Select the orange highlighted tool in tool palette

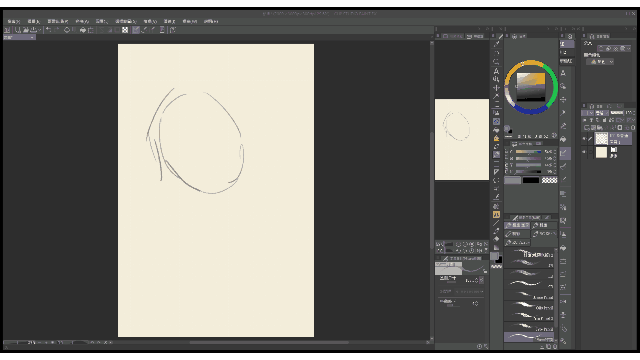(x=496, y=214)
